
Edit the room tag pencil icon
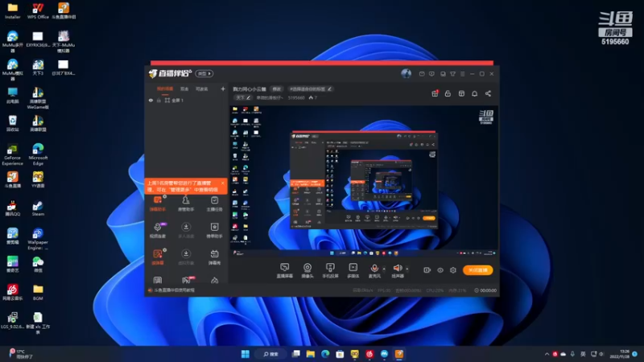pos(329,88)
